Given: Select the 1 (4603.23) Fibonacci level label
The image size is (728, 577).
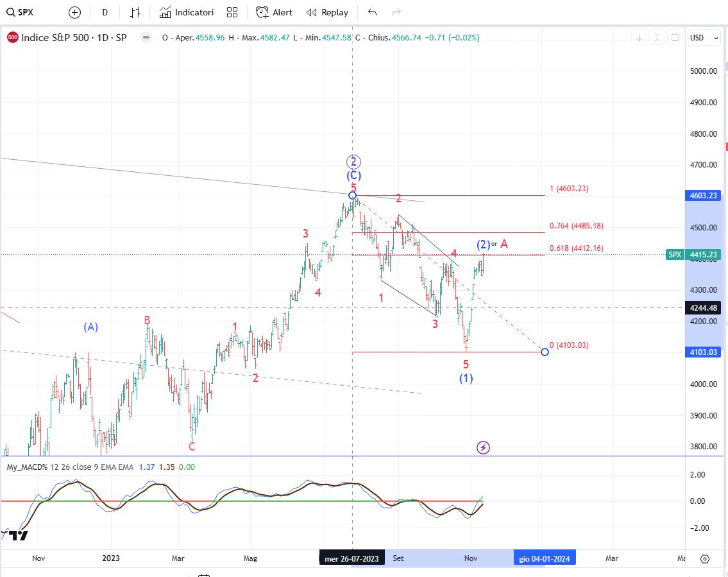Looking at the screenshot, I should pyautogui.click(x=569, y=189).
